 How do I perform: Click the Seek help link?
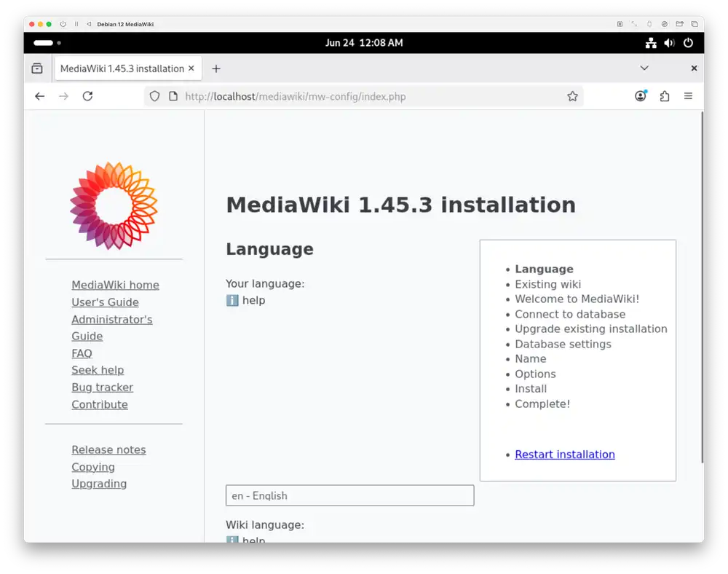[98, 370]
